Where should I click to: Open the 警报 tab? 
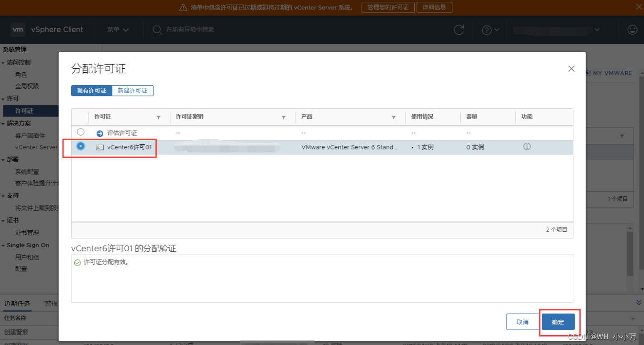(x=51, y=303)
